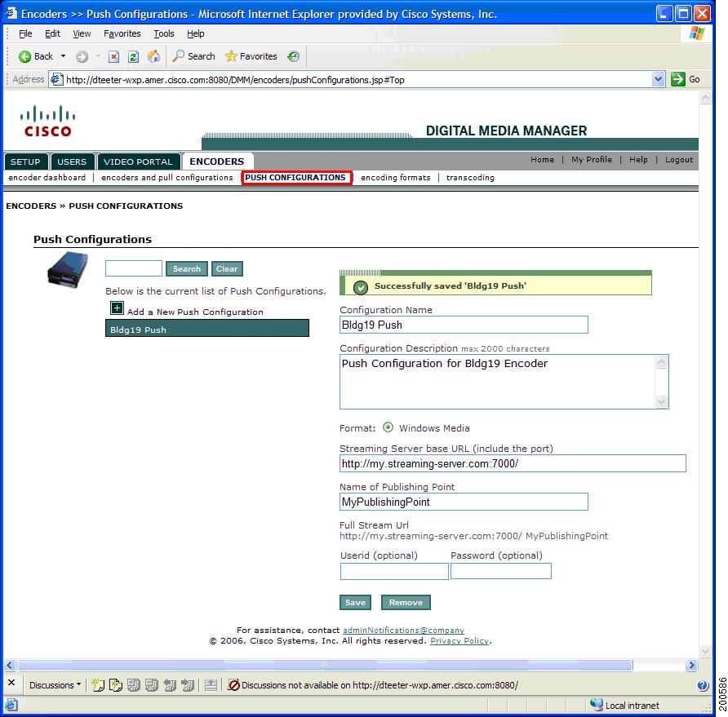Click the Search magnifier toolbar icon
This screenshot has height=717, width=728.
(x=178, y=56)
